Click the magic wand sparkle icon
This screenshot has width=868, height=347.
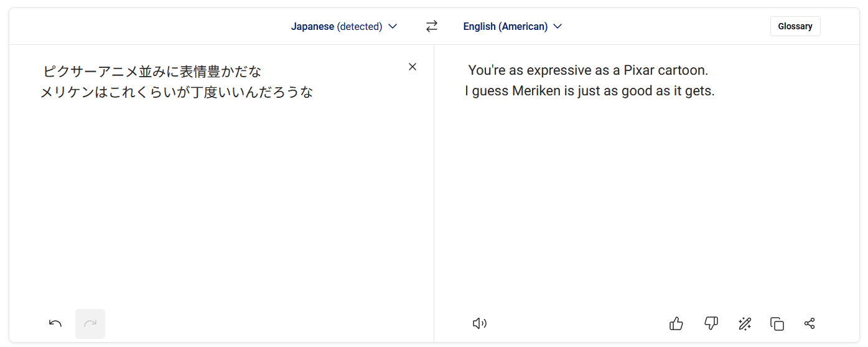click(744, 323)
